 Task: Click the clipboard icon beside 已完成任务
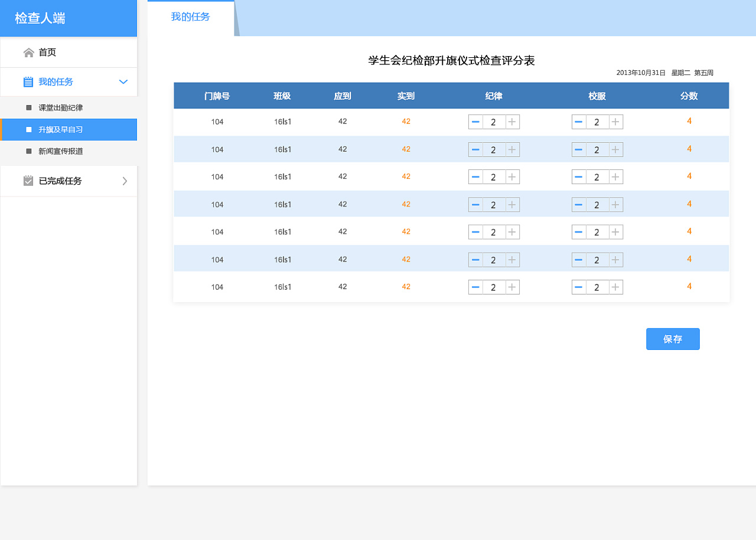tap(28, 181)
